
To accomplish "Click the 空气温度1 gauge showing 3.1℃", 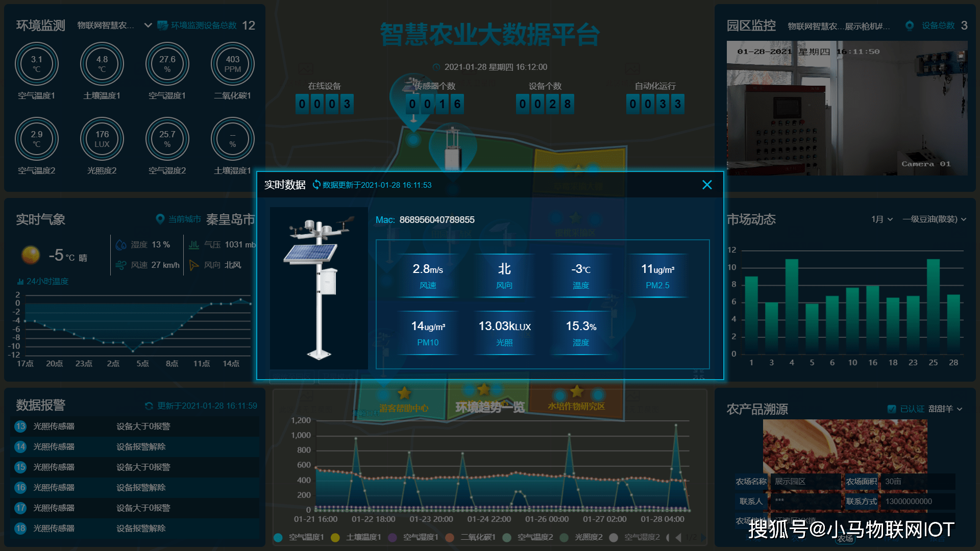I will click(37, 64).
